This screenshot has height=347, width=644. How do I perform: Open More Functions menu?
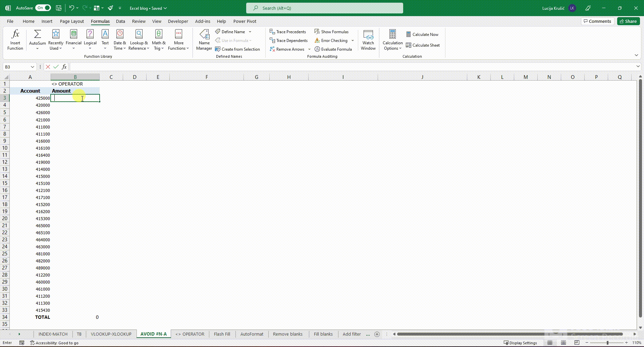click(x=178, y=40)
